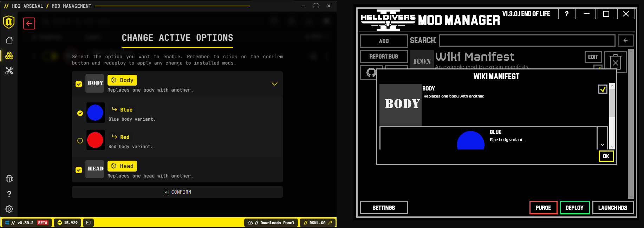Click the yellow Body label tag
644x228 pixels.
click(x=122, y=80)
